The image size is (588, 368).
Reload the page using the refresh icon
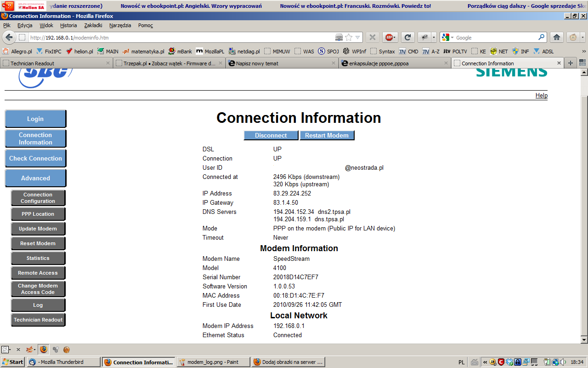click(407, 37)
